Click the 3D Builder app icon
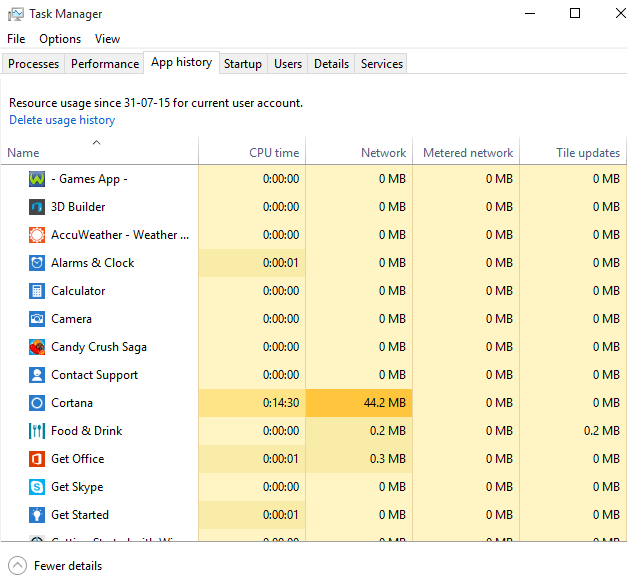 tap(37, 207)
